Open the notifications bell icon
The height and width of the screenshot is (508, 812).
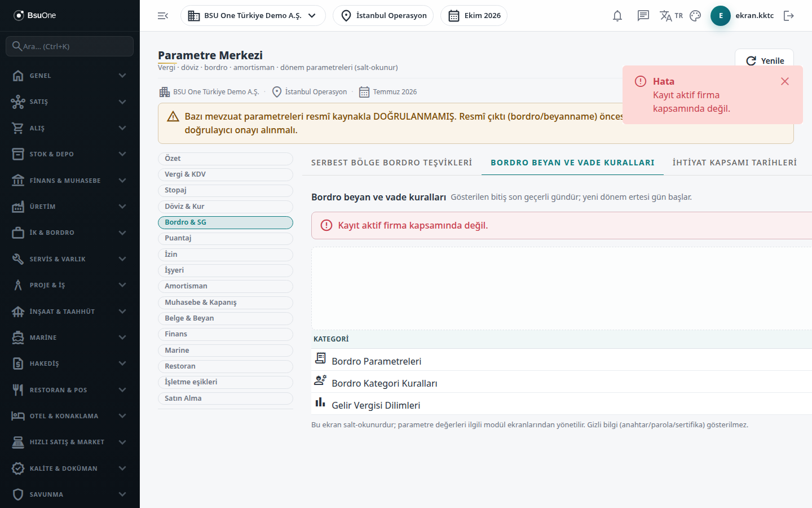[x=617, y=16]
